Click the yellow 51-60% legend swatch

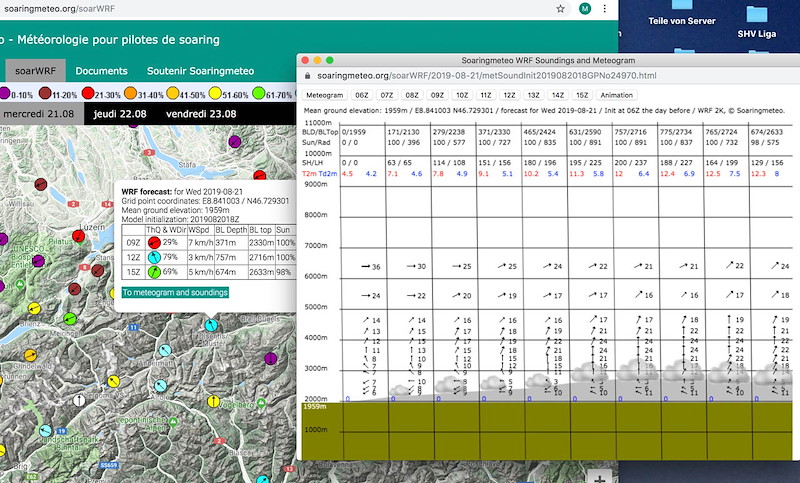(x=215, y=93)
